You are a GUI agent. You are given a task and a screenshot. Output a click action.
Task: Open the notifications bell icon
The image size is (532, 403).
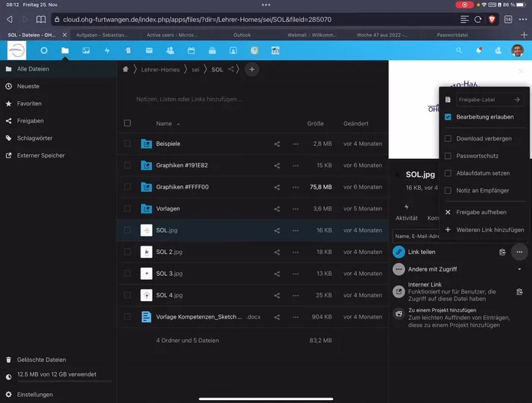click(479, 50)
